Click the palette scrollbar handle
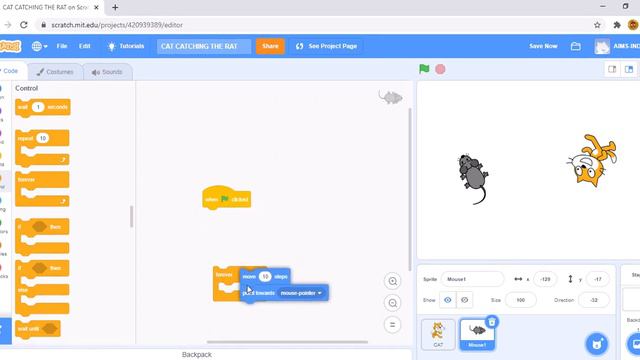Viewport: 640px width, 360px height. click(x=131, y=216)
